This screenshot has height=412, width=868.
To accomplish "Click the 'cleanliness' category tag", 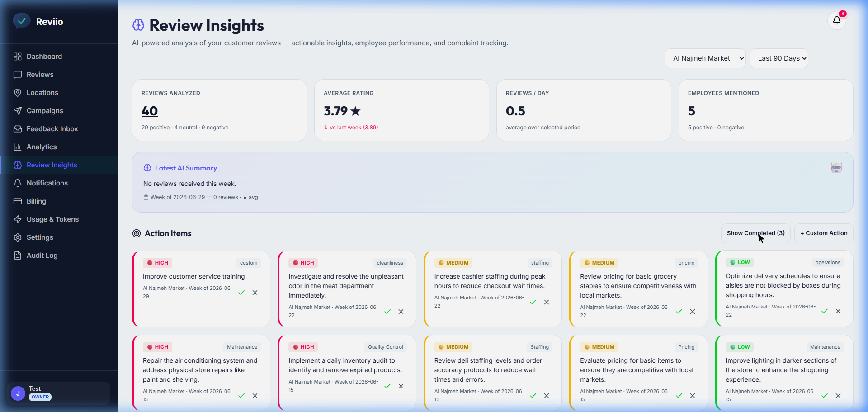I will 390,263.
